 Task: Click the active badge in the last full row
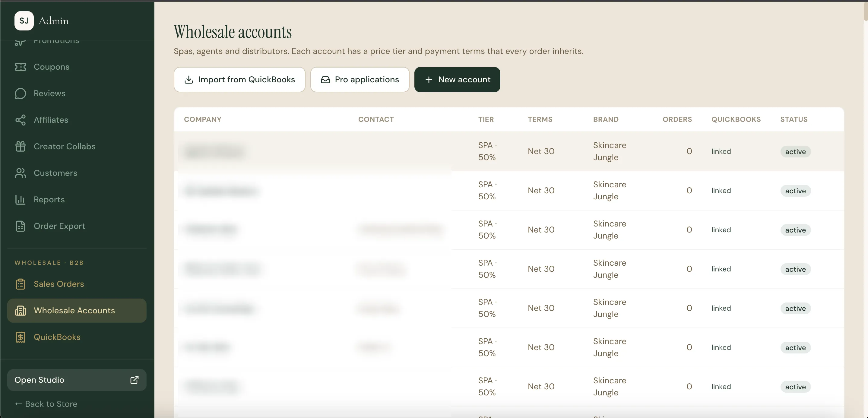click(796, 387)
